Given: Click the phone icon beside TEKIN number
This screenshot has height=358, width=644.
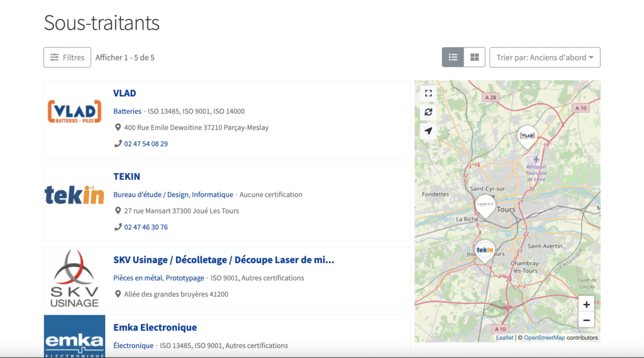Looking at the screenshot, I should 118,227.
